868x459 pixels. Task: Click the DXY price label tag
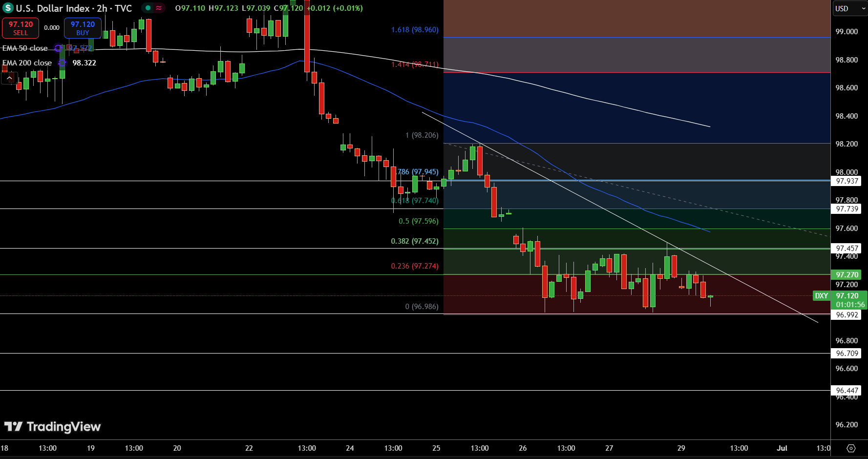pyautogui.click(x=822, y=296)
